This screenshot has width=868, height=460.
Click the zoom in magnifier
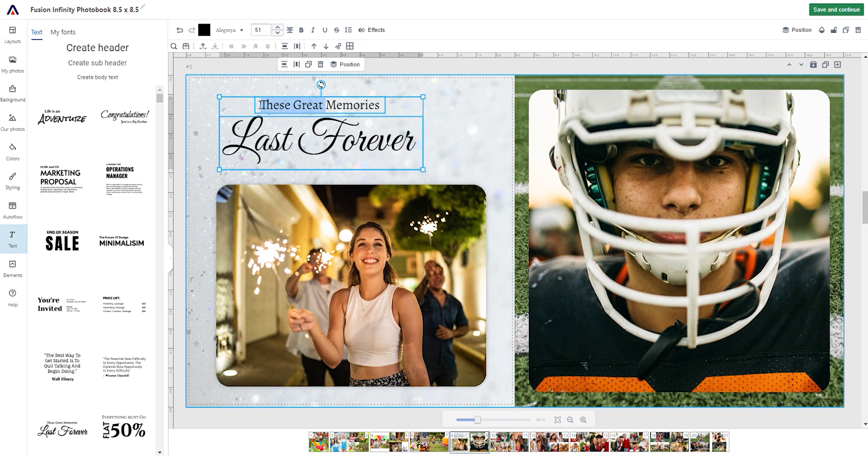(x=583, y=420)
